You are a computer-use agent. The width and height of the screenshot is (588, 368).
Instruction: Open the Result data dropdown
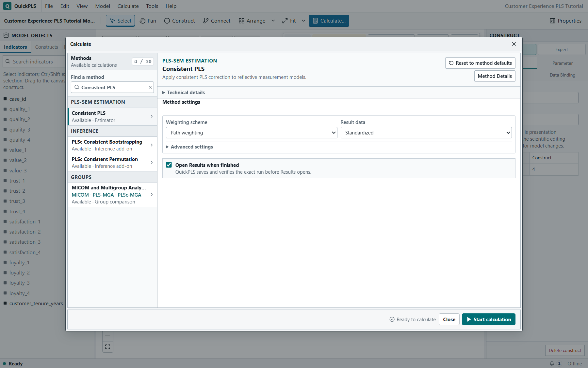pos(426,133)
